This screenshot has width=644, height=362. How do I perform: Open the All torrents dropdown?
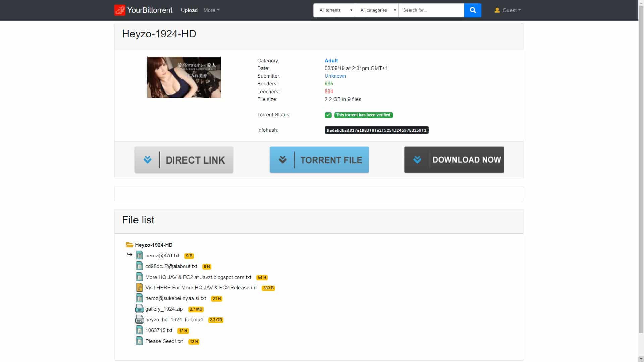pos(334,10)
